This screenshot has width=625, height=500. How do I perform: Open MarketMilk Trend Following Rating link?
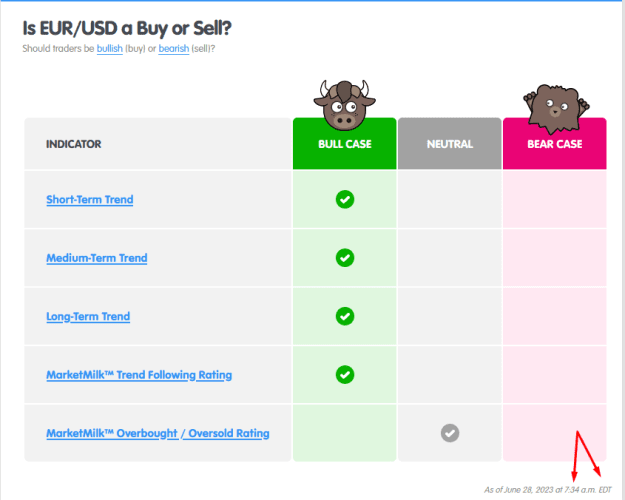coord(139,375)
